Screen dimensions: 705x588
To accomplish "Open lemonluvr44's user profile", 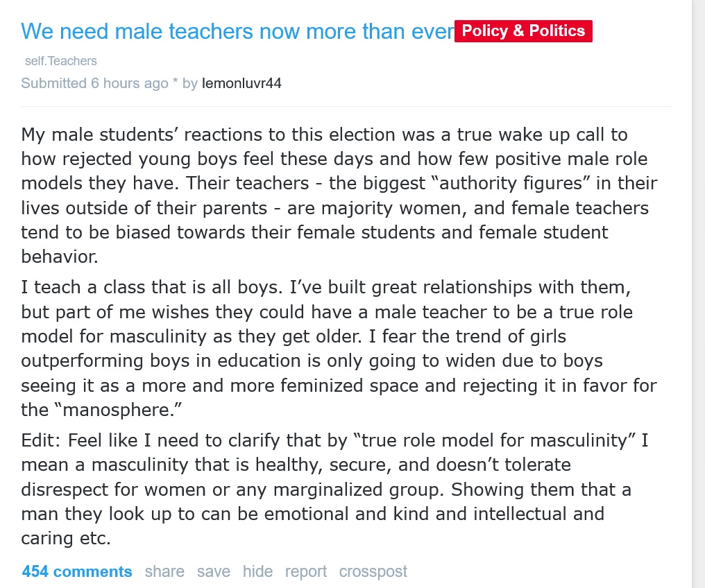I will (x=241, y=83).
